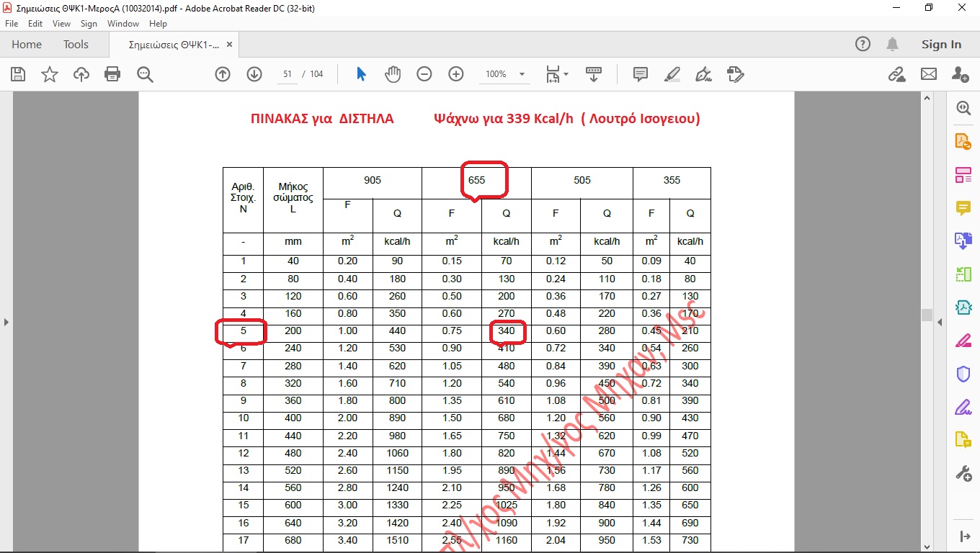Switch to the Tools tab
Screen dimensions: 980x553
coord(76,45)
